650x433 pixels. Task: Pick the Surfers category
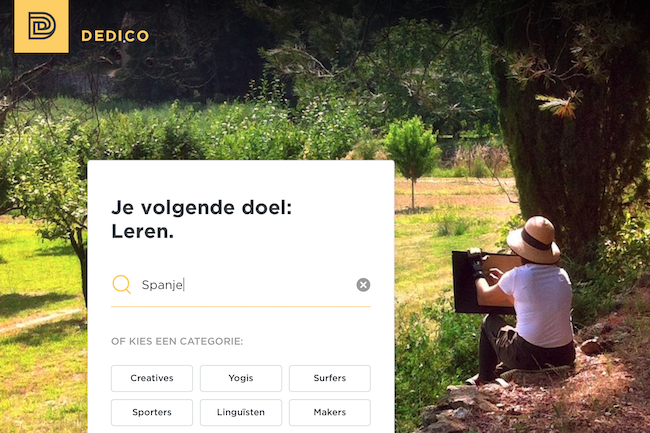click(330, 378)
